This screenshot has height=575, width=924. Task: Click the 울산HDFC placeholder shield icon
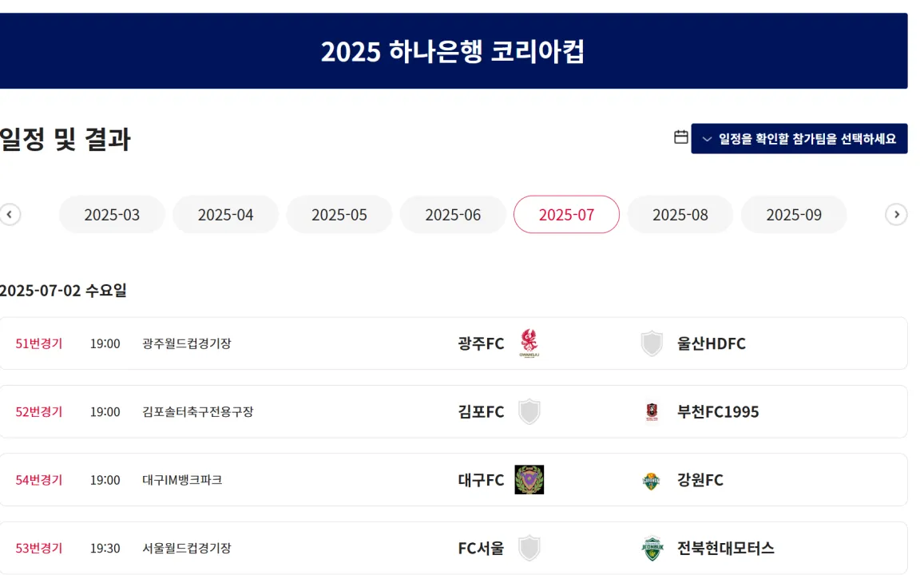[652, 343]
